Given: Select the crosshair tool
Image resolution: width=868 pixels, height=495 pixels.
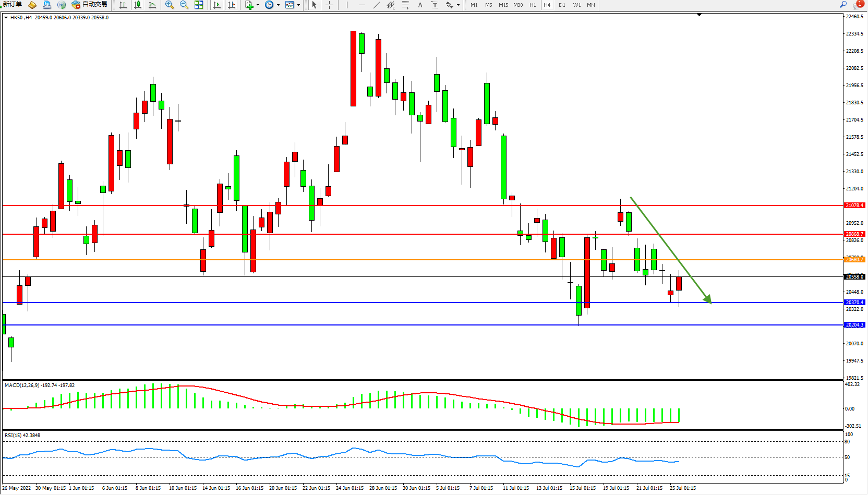Looking at the screenshot, I should coord(330,5).
